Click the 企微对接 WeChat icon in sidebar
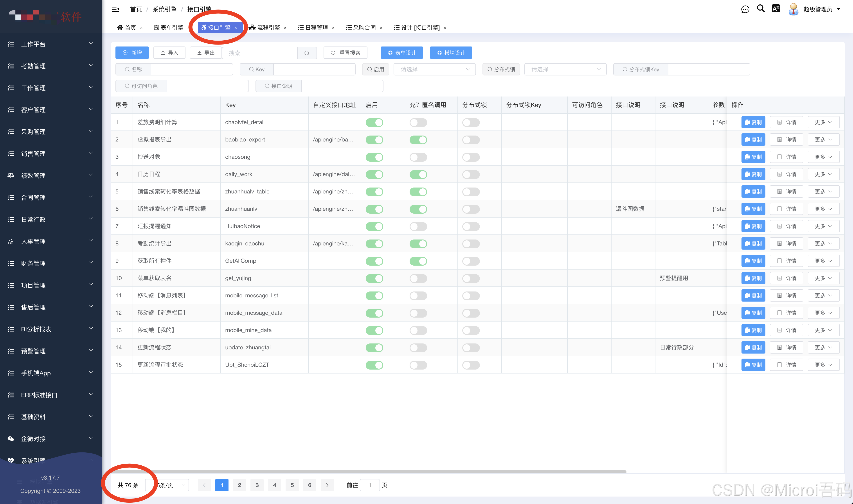853x504 pixels. (11, 439)
